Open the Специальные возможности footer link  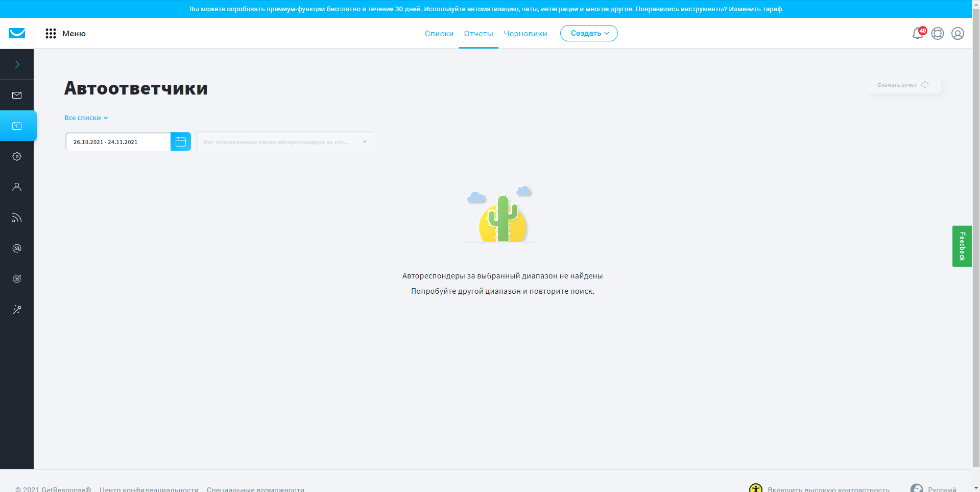tap(255, 489)
